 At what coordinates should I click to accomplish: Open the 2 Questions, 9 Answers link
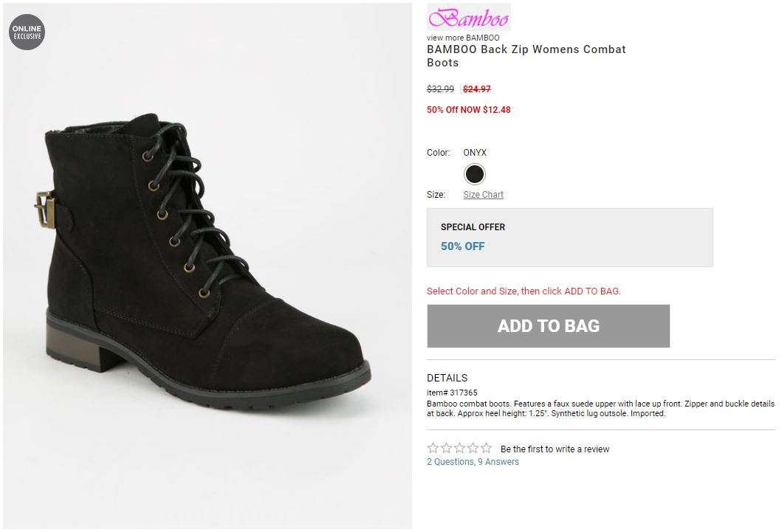pyautogui.click(x=473, y=462)
